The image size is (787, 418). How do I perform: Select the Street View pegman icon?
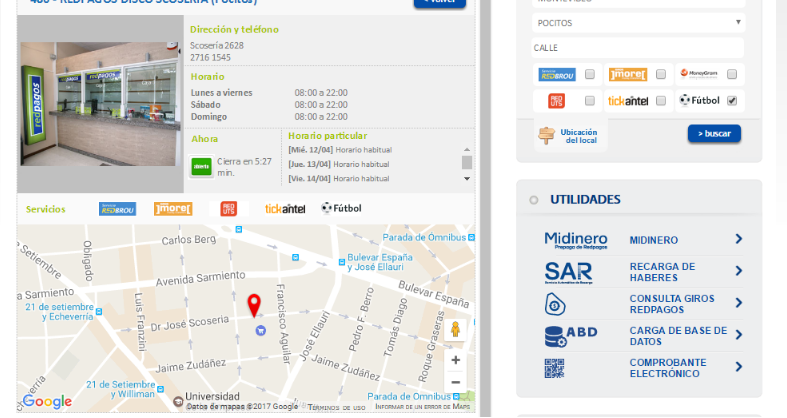(x=455, y=330)
